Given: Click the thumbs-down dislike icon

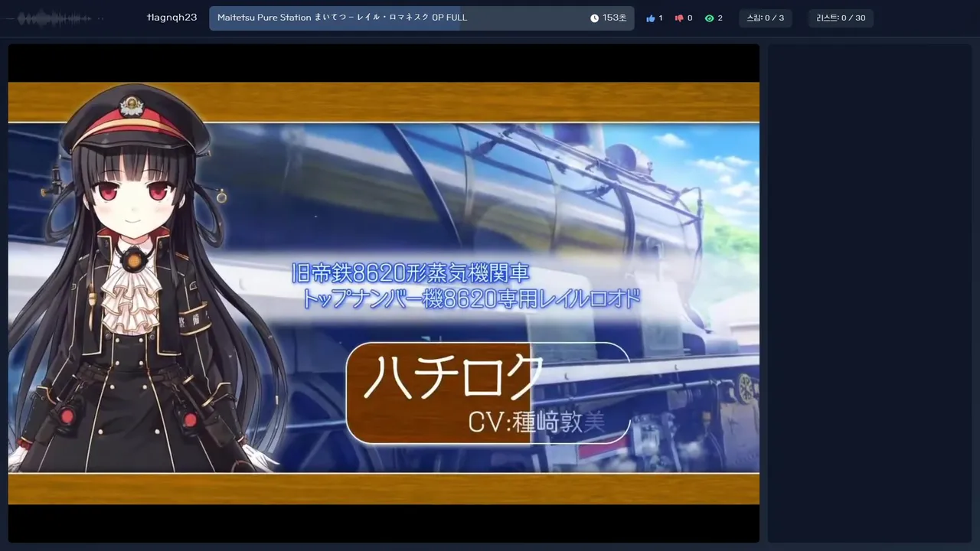Looking at the screenshot, I should point(678,18).
